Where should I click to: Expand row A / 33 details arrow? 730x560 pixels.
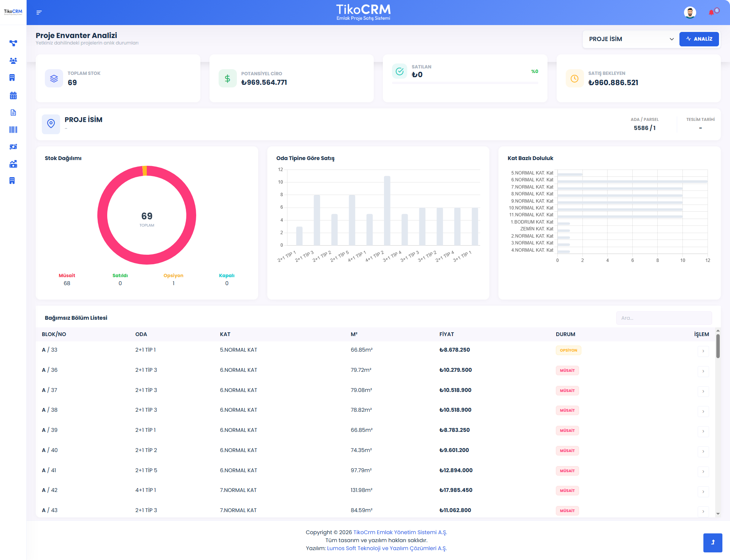[703, 351]
